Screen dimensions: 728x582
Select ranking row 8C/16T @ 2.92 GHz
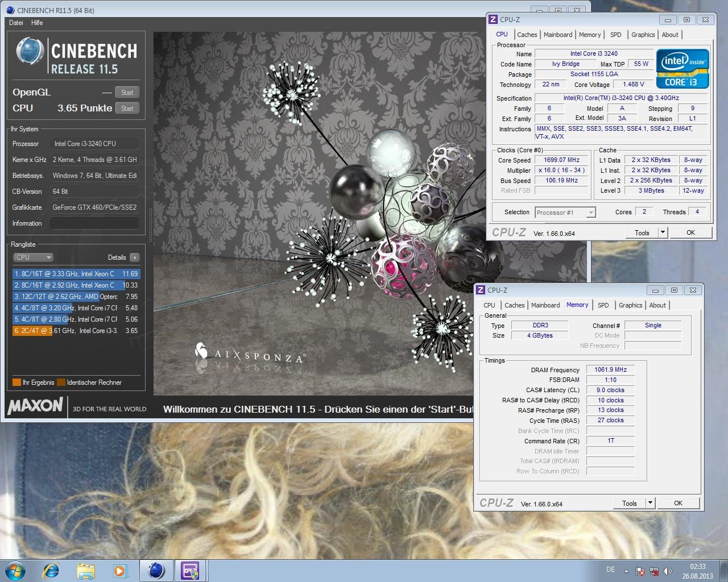point(76,285)
